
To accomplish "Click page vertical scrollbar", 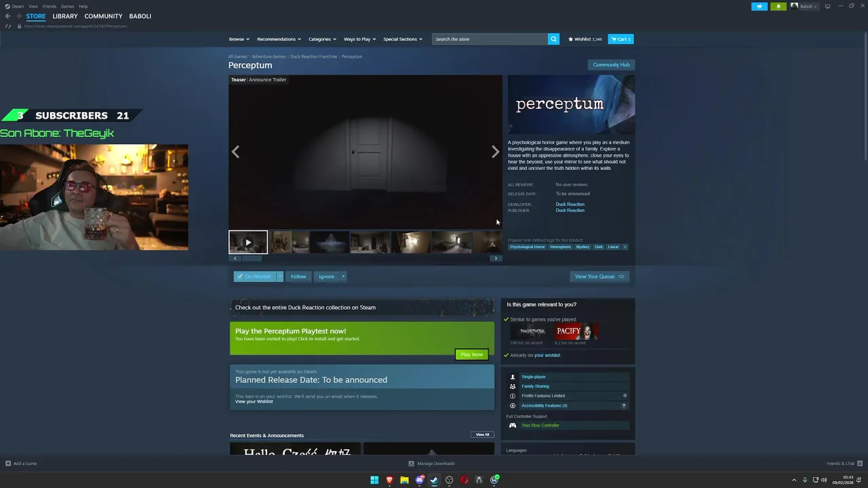I will 865,95.
